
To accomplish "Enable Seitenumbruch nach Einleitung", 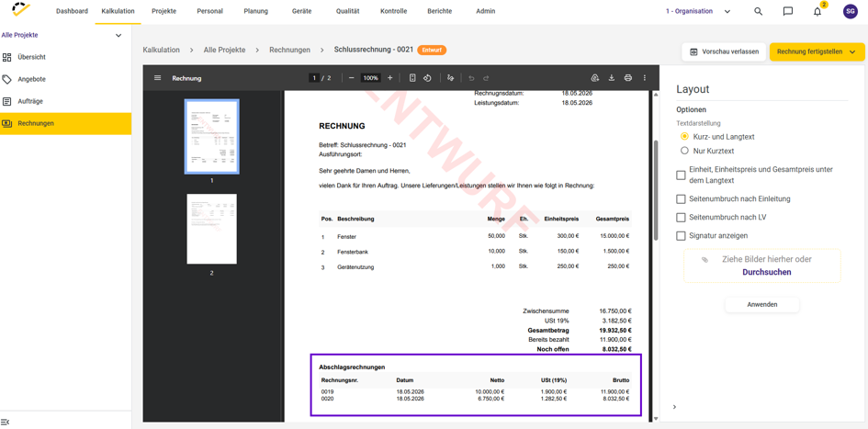I will pyautogui.click(x=681, y=198).
